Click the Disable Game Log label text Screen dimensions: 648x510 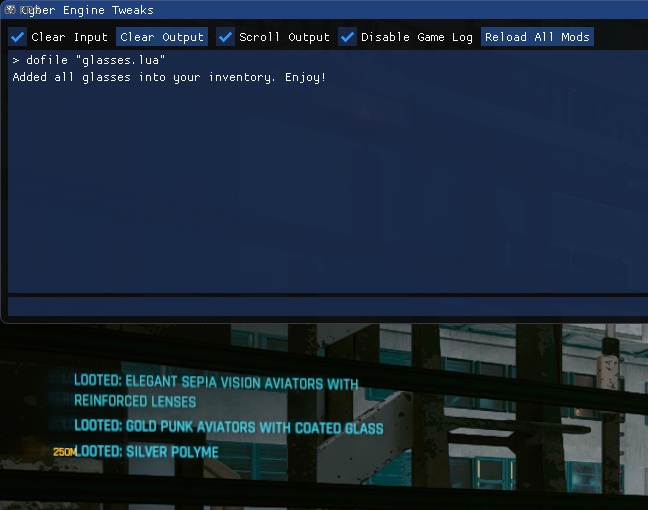click(x=416, y=37)
